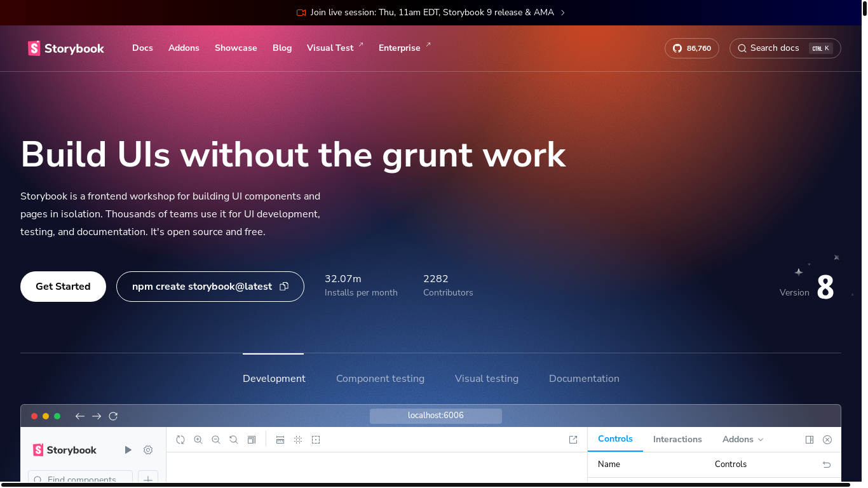Close the addons panel with X icon
The width and height of the screenshot is (868, 488).
827,440
